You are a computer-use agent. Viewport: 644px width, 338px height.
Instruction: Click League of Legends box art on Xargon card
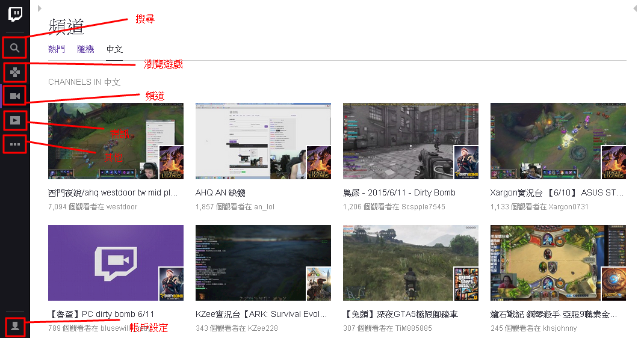point(614,162)
